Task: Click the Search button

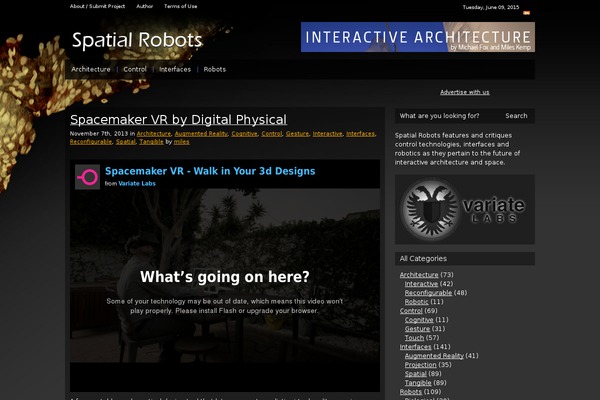Action: pos(516,116)
